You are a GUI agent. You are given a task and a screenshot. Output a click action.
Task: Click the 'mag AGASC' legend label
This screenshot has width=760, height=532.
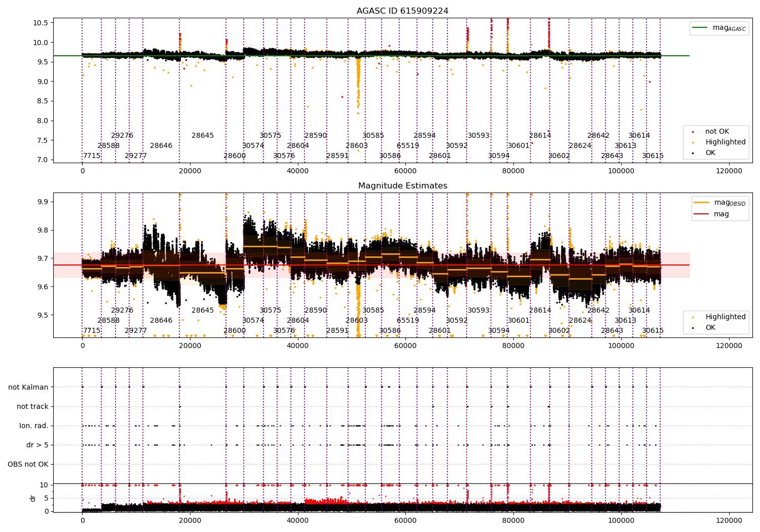click(729, 28)
